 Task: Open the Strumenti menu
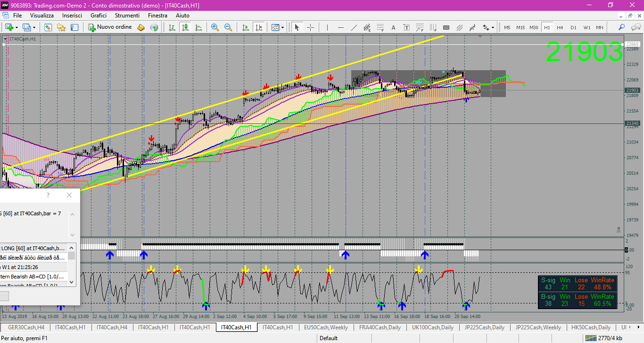pyautogui.click(x=127, y=16)
